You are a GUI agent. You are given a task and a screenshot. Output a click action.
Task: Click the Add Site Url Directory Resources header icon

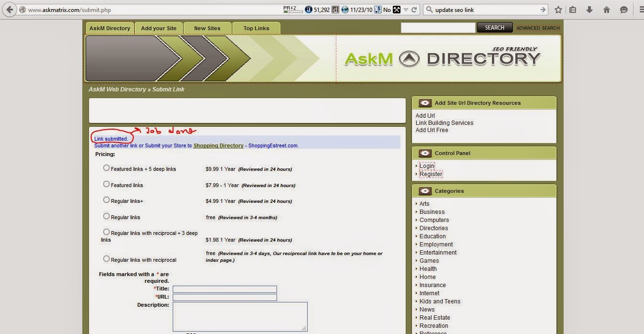(x=425, y=103)
